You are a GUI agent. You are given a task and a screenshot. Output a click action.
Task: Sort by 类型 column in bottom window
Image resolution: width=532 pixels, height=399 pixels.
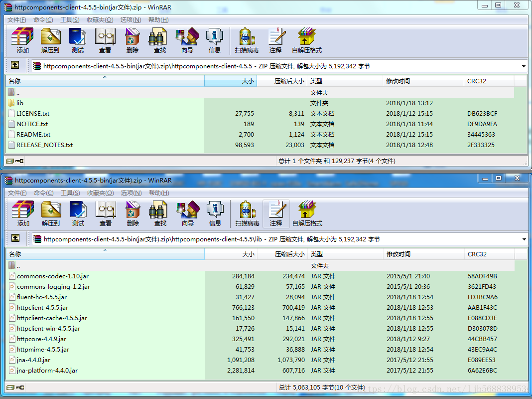(346, 254)
